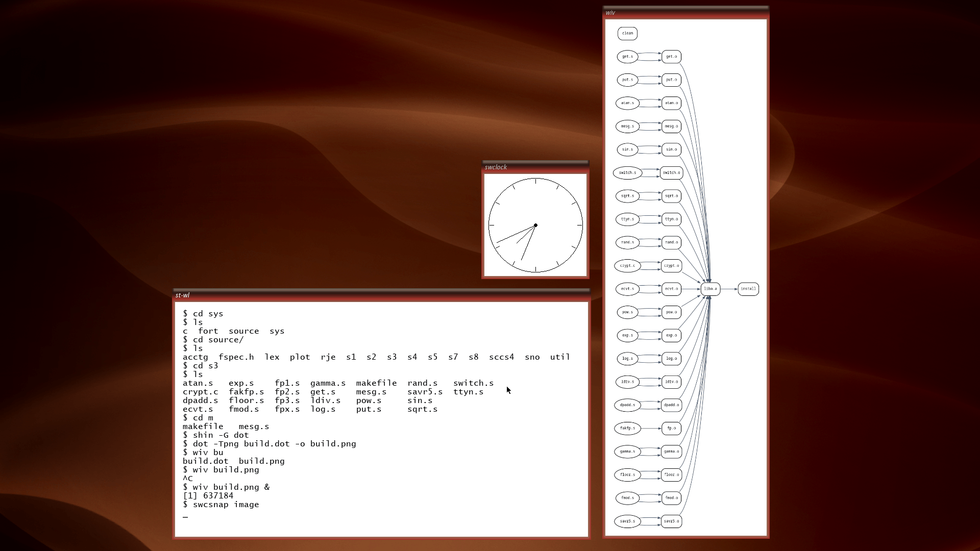
Task: Click the st-wl terminal title bar
Action: coord(381,295)
